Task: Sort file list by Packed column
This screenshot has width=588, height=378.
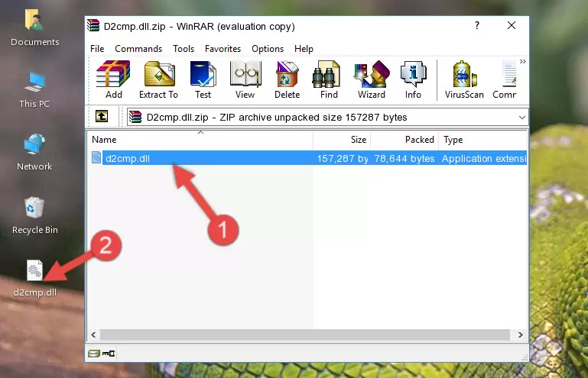Action: click(x=404, y=140)
